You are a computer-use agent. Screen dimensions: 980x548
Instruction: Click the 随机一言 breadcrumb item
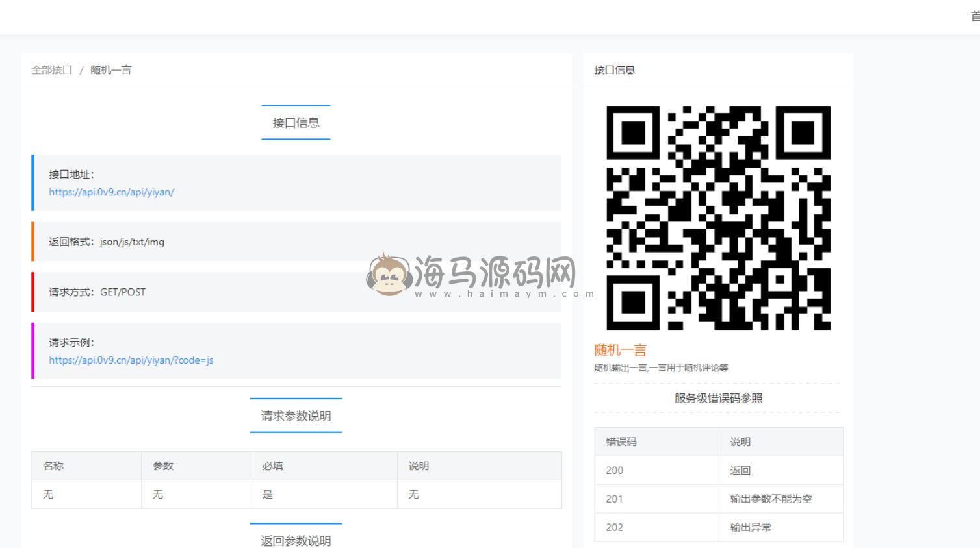pos(110,70)
